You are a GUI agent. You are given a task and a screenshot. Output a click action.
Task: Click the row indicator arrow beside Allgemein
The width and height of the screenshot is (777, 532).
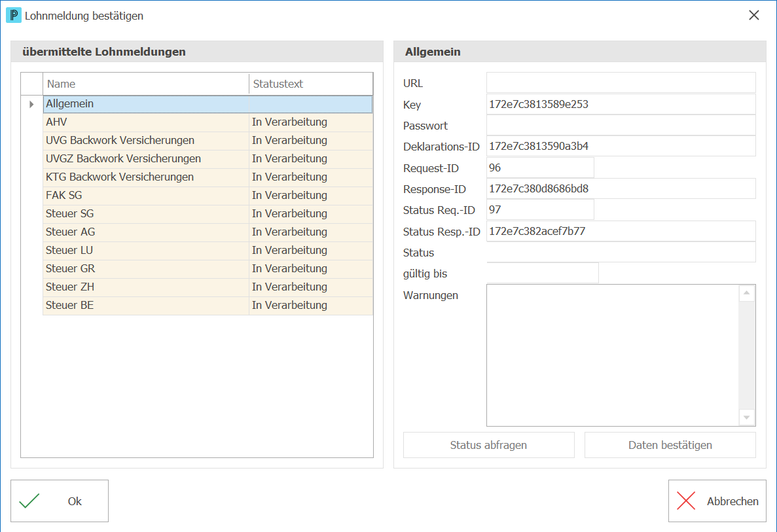click(31, 104)
